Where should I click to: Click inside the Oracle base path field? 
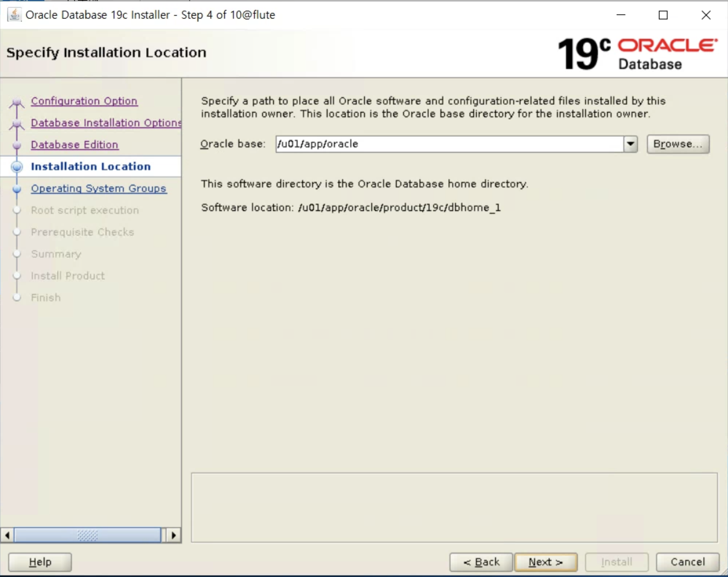[449, 144]
